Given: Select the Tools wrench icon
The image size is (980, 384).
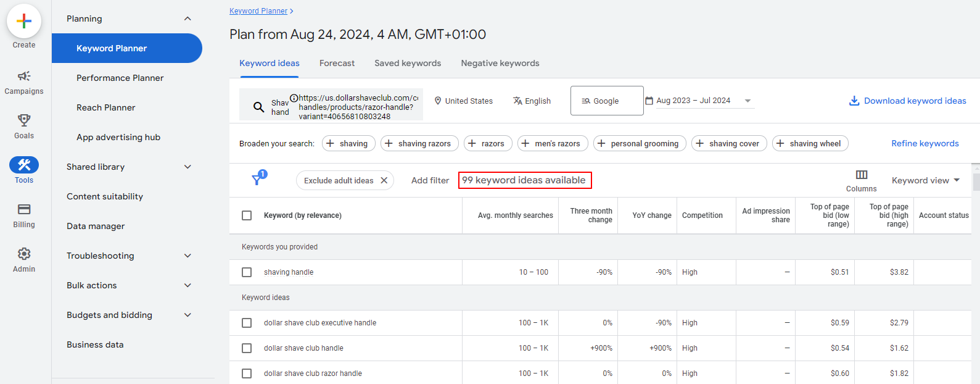Looking at the screenshot, I should coord(24,164).
